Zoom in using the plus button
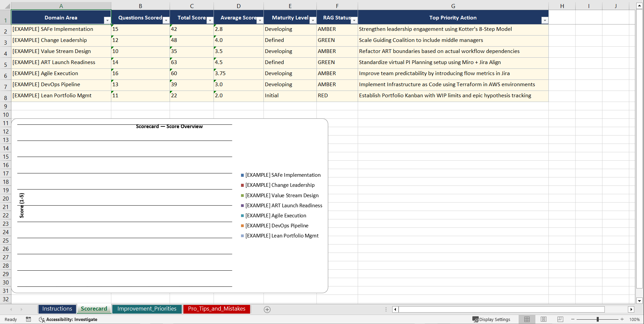This screenshot has width=644, height=324. tap(622, 319)
